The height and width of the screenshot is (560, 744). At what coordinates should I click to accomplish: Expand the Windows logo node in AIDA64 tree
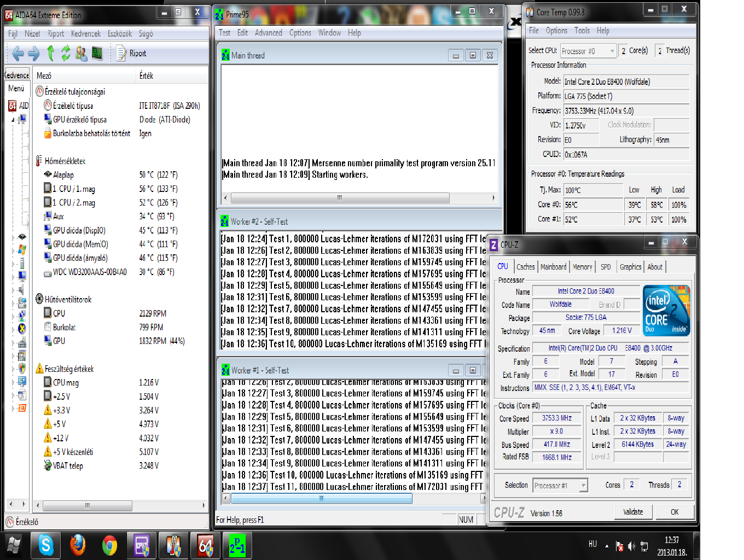tap(14, 250)
